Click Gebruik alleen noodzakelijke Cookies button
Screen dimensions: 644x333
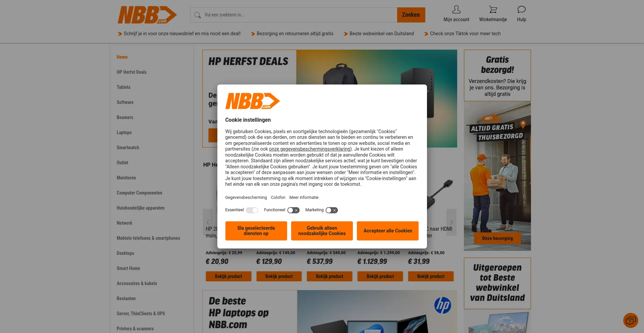click(x=322, y=231)
